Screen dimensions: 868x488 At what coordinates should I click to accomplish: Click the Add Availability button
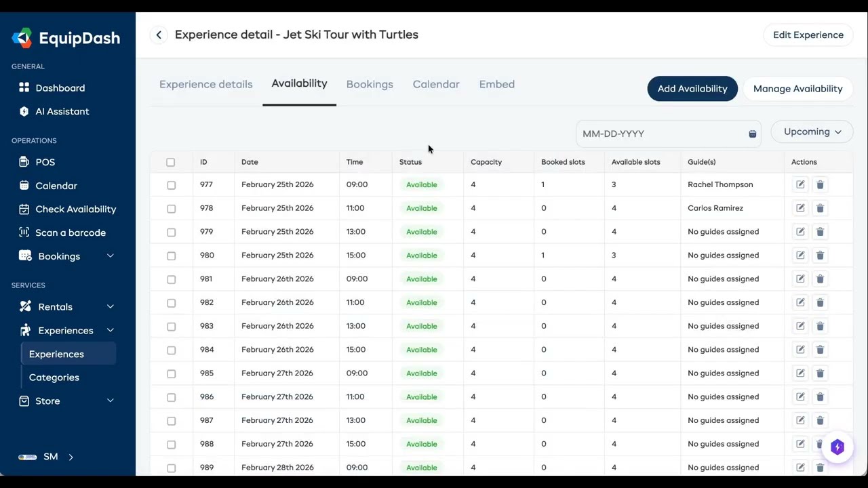click(692, 89)
